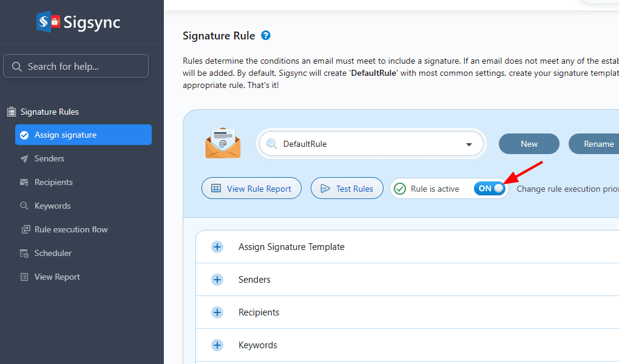Expand the Keywords accordion section

(x=217, y=345)
